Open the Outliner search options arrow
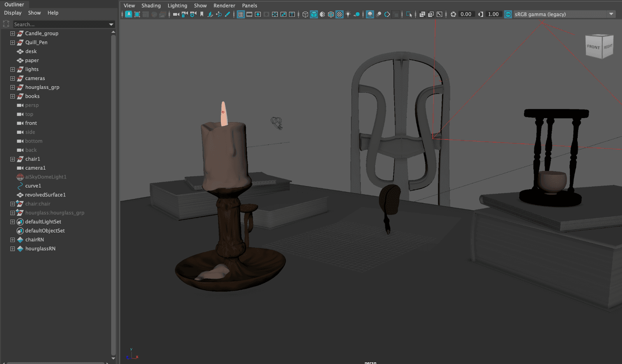Viewport: 622px width, 364px height. [x=112, y=24]
